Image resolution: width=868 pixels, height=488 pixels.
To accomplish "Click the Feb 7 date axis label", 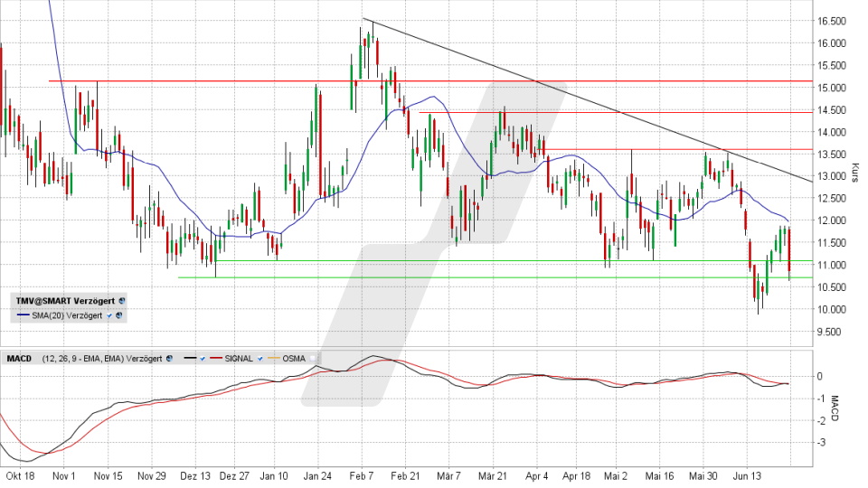I will tap(362, 476).
